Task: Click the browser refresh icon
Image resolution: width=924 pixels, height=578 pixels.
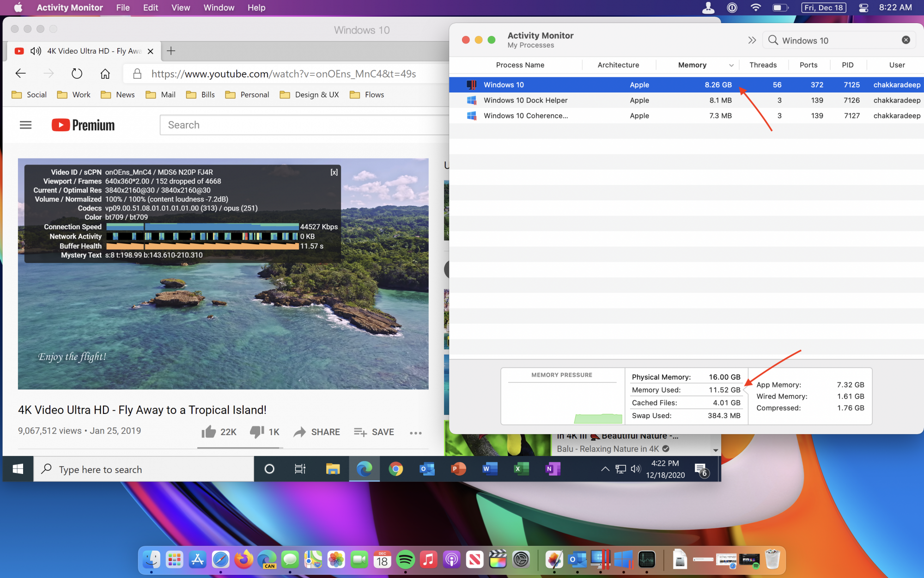Action: point(77,74)
